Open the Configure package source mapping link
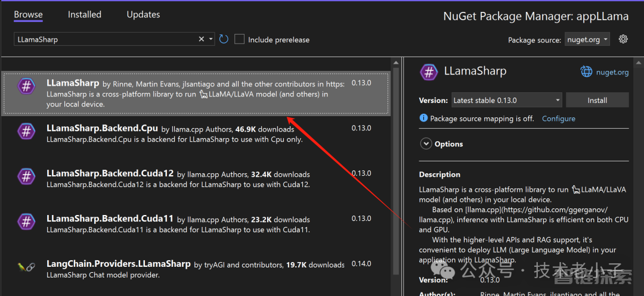 click(x=558, y=119)
